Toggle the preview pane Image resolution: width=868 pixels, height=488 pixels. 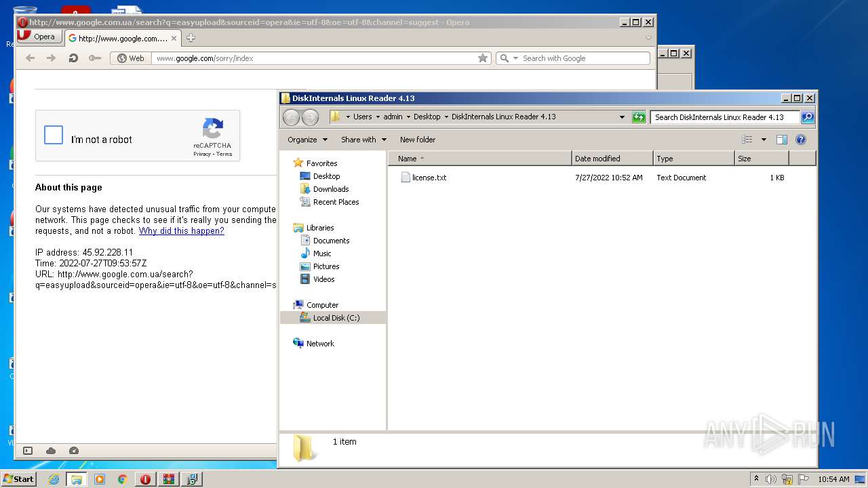[x=781, y=140]
